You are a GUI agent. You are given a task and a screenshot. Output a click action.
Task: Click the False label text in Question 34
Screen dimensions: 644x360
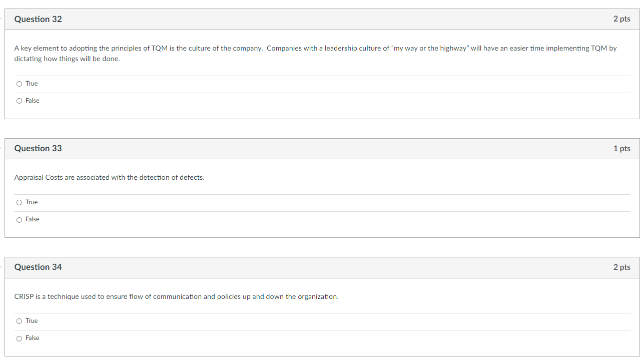pyautogui.click(x=32, y=337)
